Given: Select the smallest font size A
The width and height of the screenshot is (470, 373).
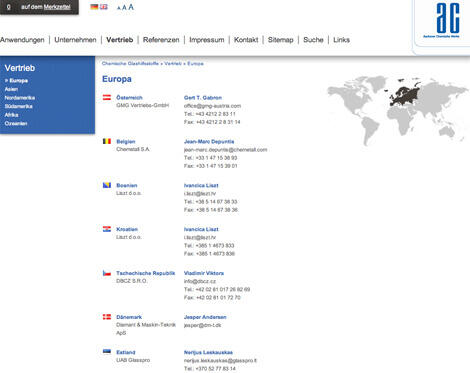Looking at the screenshot, I should coord(119,8).
